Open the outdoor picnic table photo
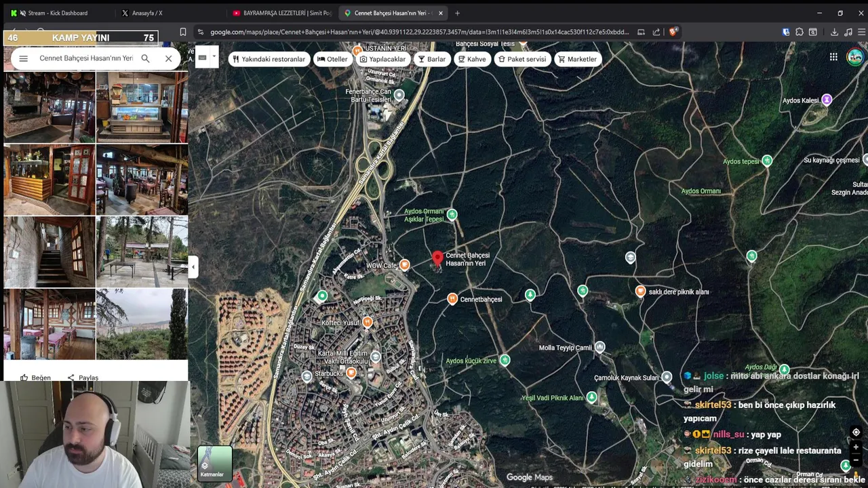Screen dimensions: 868x488 pos(142,252)
